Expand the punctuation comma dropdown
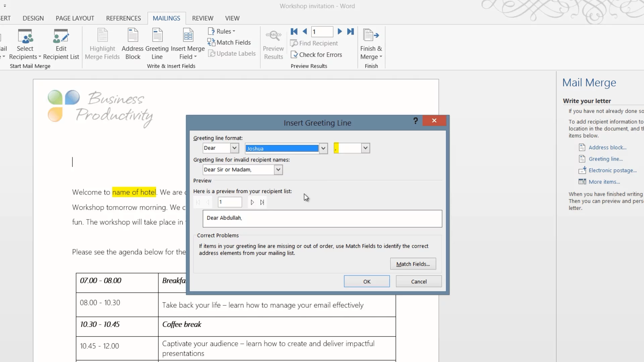 point(365,148)
